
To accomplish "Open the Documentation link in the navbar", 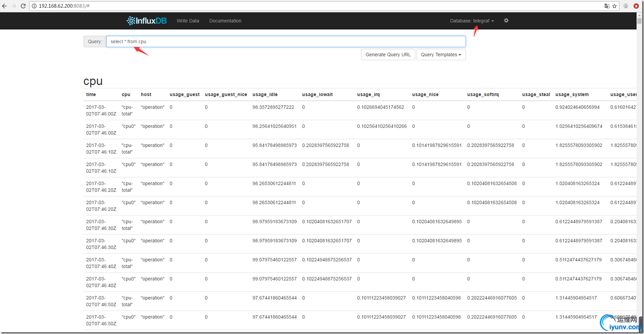I will pyautogui.click(x=225, y=21).
